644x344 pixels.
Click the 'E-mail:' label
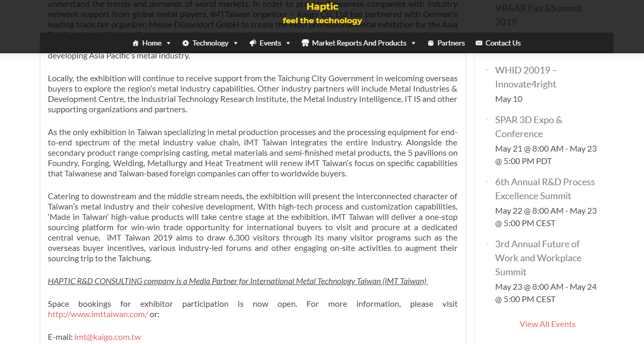[x=60, y=337]
